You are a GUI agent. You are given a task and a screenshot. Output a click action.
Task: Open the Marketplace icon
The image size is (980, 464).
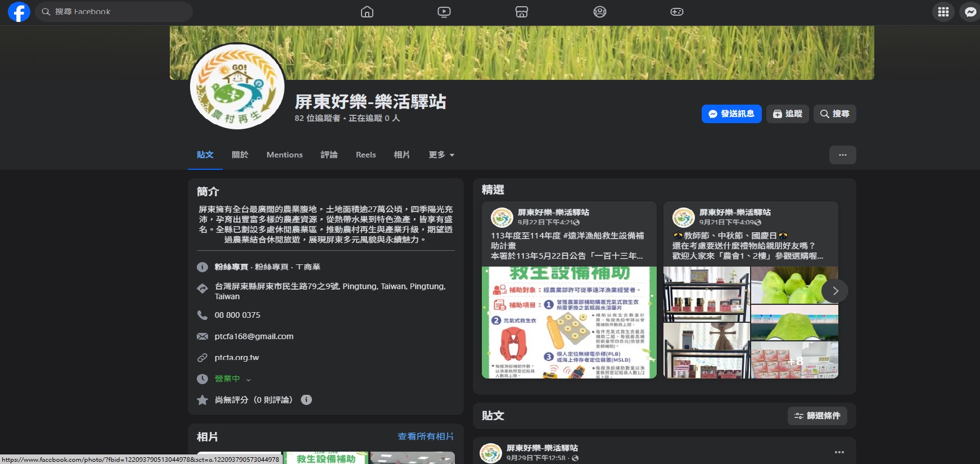coord(522,12)
